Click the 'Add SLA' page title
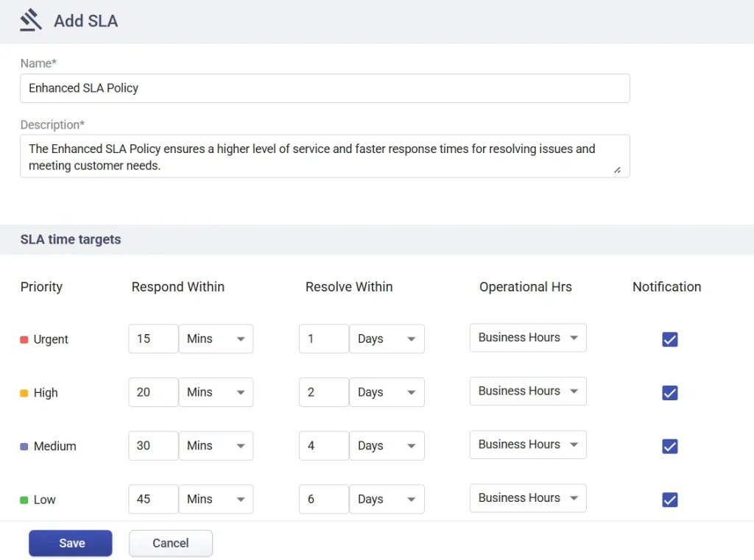Image resolution: width=754 pixels, height=560 pixels. (x=85, y=21)
